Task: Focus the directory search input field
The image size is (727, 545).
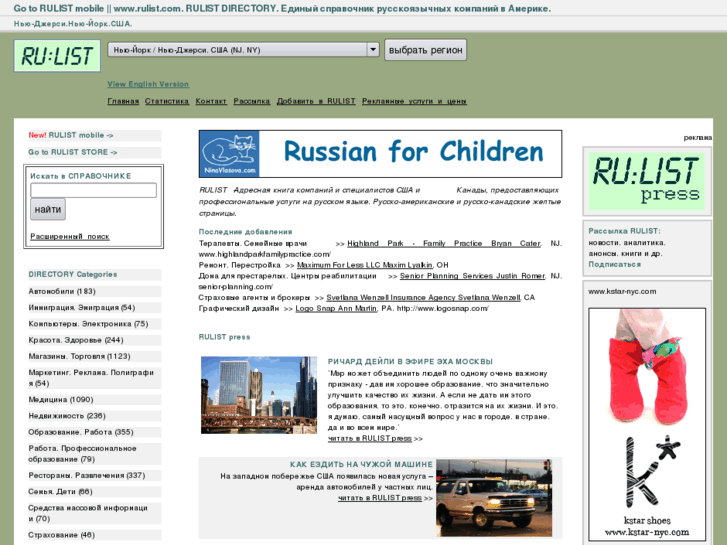Action: [93, 190]
